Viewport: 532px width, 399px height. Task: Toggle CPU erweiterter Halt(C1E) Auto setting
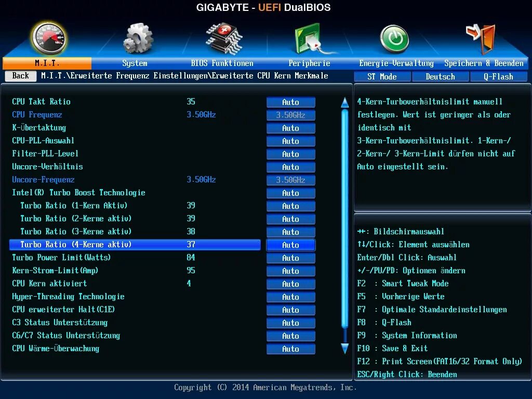click(x=291, y=310)
